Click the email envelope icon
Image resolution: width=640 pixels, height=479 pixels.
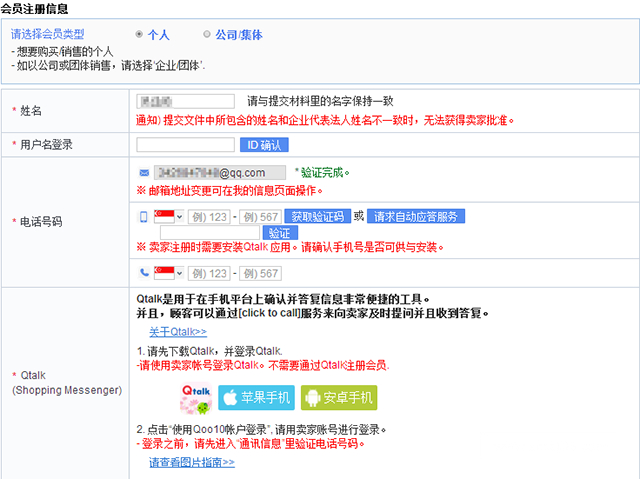(145, 172)
